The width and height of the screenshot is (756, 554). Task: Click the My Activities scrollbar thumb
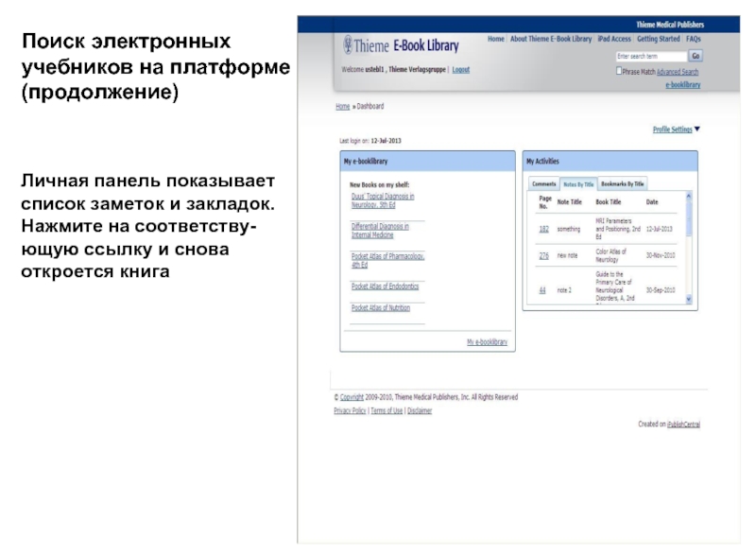click(689, 219)
